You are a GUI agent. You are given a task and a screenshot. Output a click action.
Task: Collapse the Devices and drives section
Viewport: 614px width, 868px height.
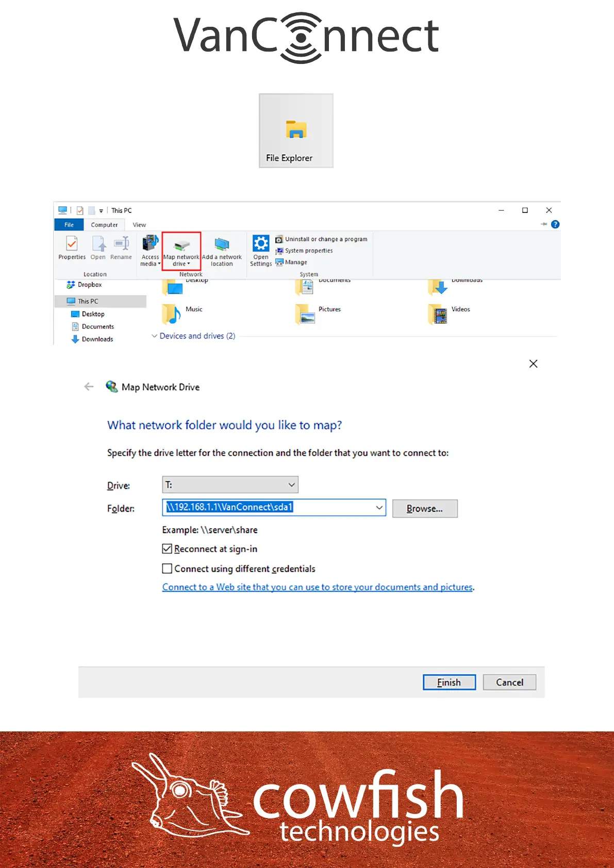pos(154,336)
